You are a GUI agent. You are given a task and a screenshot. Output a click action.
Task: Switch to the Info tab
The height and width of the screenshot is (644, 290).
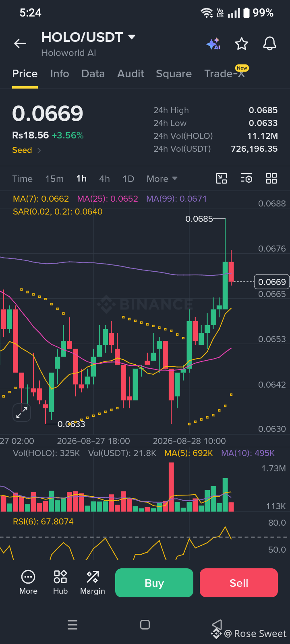pos(60,74)
